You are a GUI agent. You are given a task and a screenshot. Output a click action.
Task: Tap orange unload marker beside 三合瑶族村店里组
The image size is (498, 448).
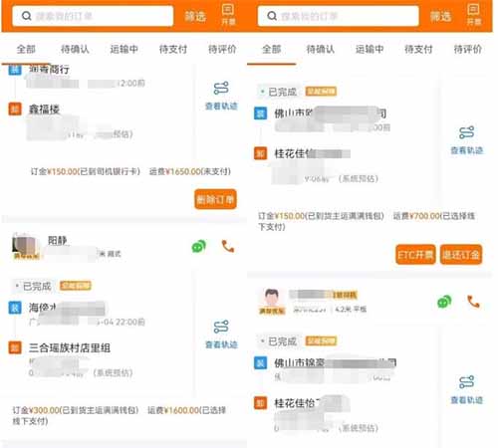[15, 347]
